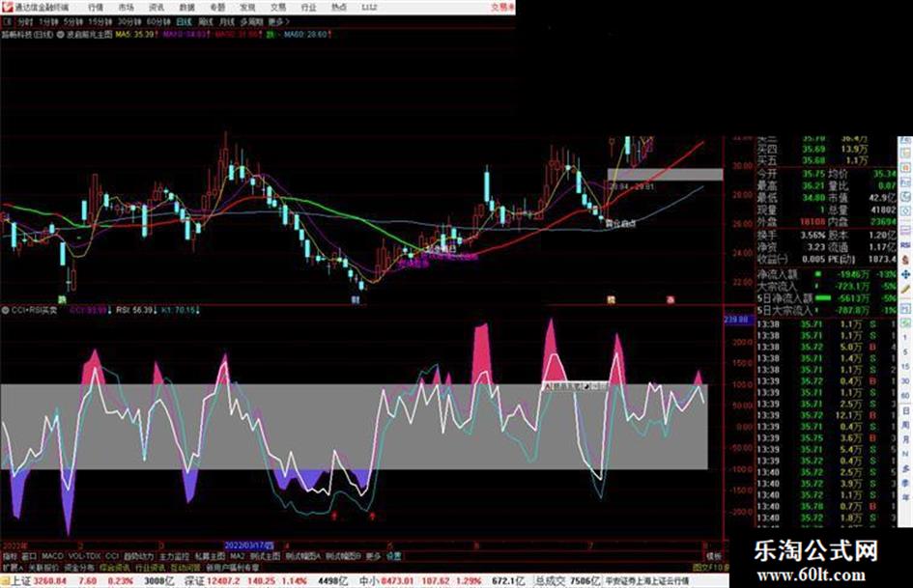Open the 行业资讯 tab
The image size is (913, 588).
pos(150,567)
